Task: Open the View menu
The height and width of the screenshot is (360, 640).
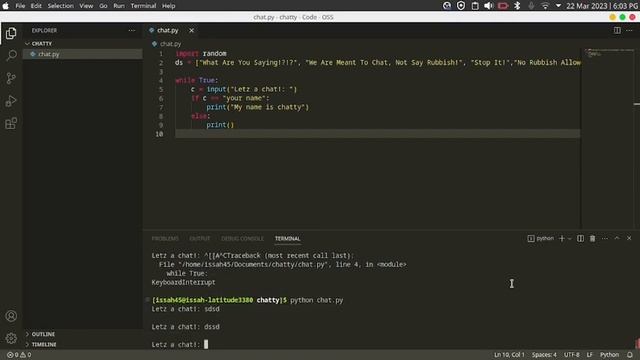Action: [86, 6]
